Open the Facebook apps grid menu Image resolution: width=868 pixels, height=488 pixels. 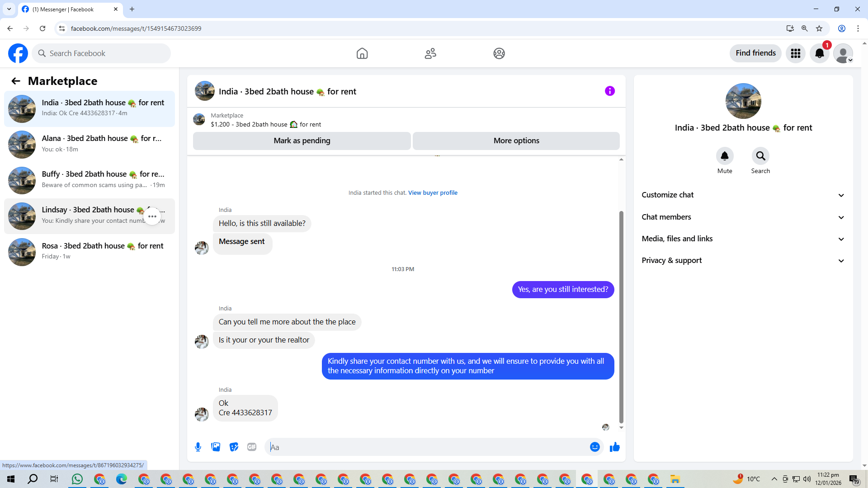(795, 53)
